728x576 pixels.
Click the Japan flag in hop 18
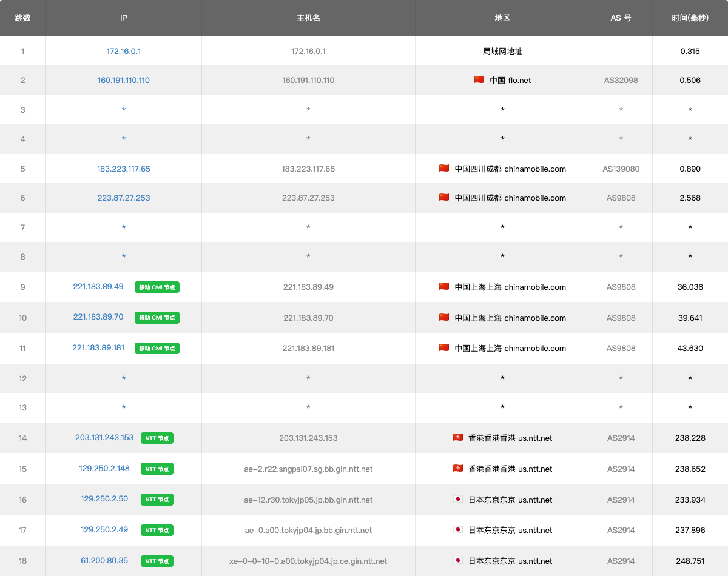pyautogui.click(x=458, y=561)
